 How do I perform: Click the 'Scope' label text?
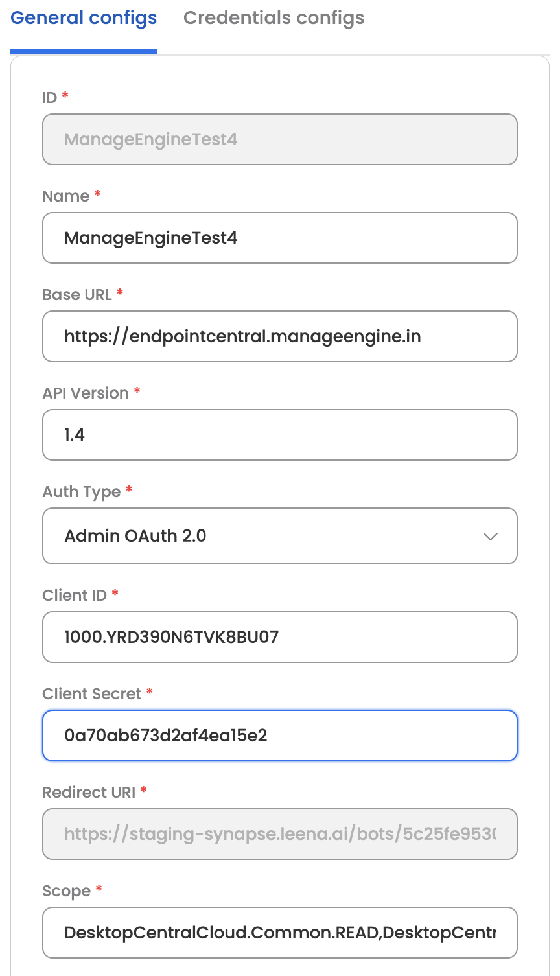[66, 892]
